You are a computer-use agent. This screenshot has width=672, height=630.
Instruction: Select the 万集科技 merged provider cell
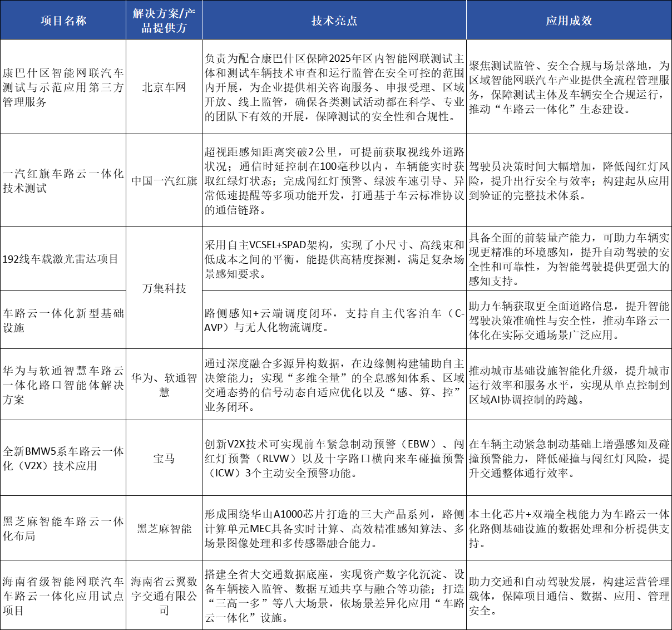164,288
